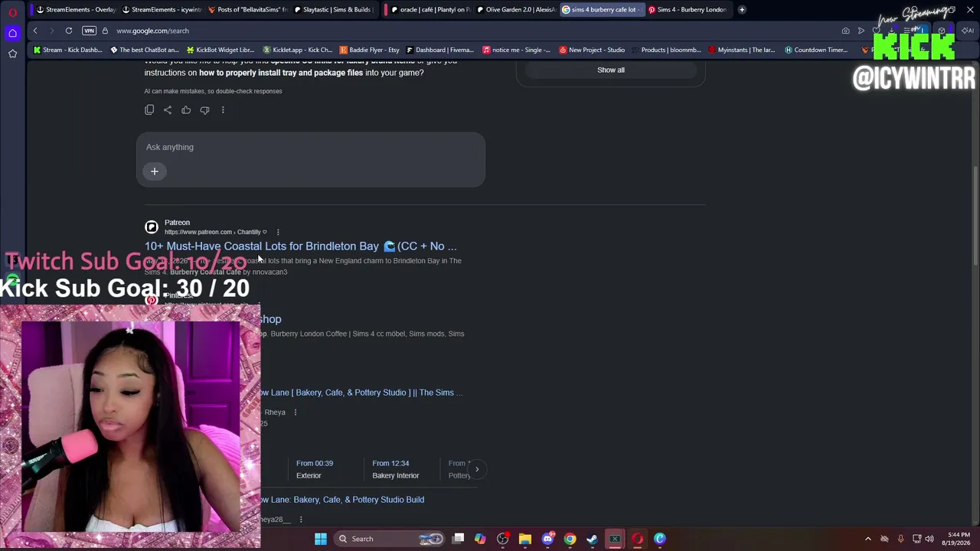The image size is (980, 551).
Task: Switch to Opera from the taskbar
Action: (637, 539)
